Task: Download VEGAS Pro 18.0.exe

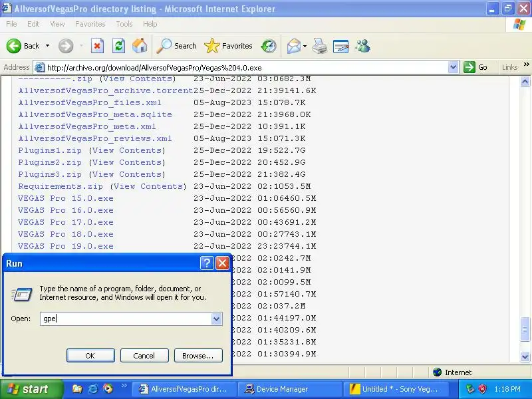Action: [x=66, y=234]
